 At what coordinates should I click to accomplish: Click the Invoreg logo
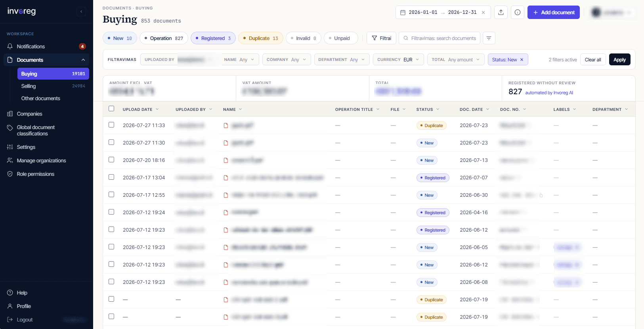pos(21,11)
